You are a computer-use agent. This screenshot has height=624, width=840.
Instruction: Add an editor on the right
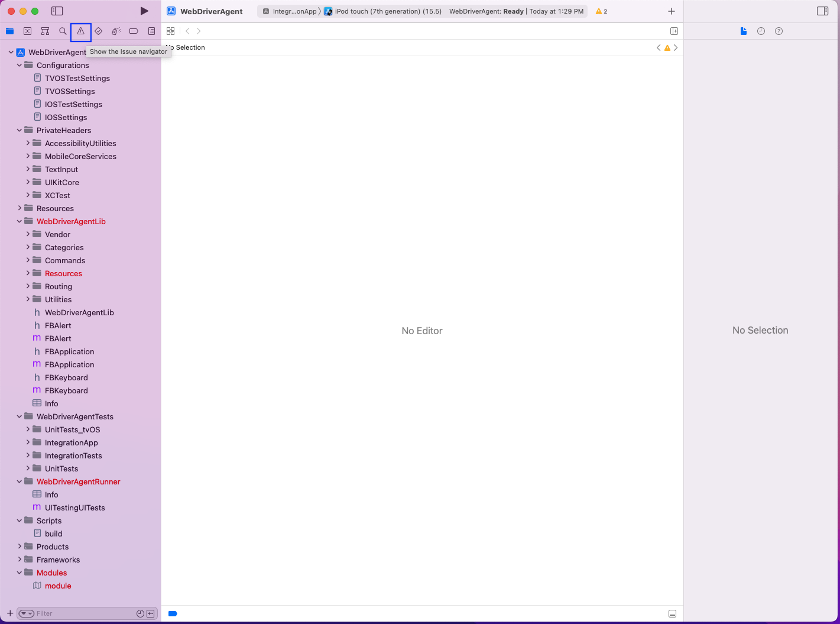(674, 31)
